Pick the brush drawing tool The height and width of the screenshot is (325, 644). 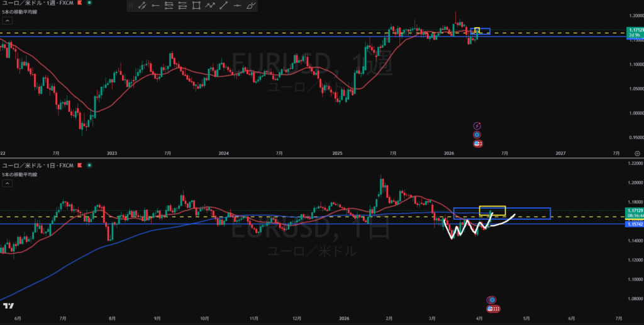[x=251, y=6]
